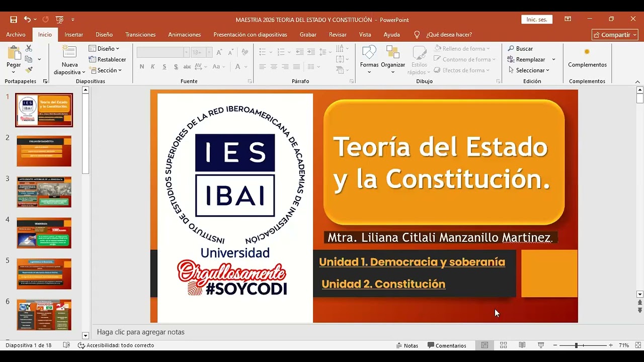Image resolution: width=644 pixels, height=362 pixels.
Task: Open the Notas pane
Action: point(407,345)
